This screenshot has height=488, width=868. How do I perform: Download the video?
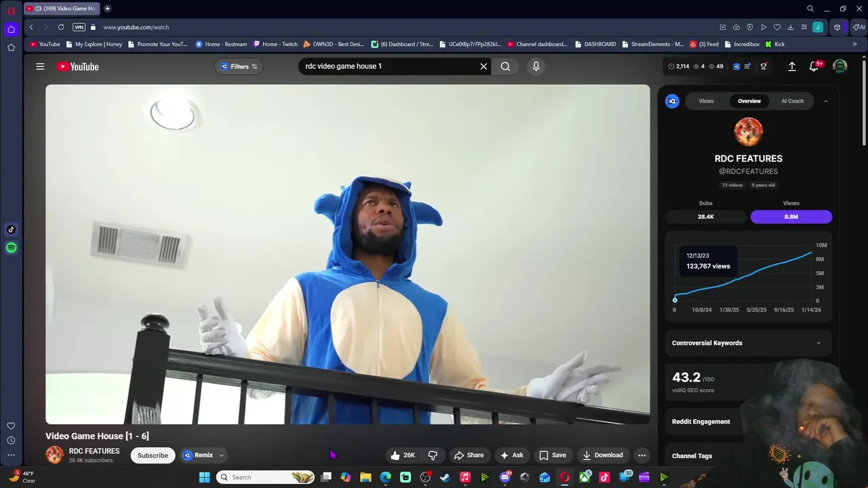[x=602, y=455]
